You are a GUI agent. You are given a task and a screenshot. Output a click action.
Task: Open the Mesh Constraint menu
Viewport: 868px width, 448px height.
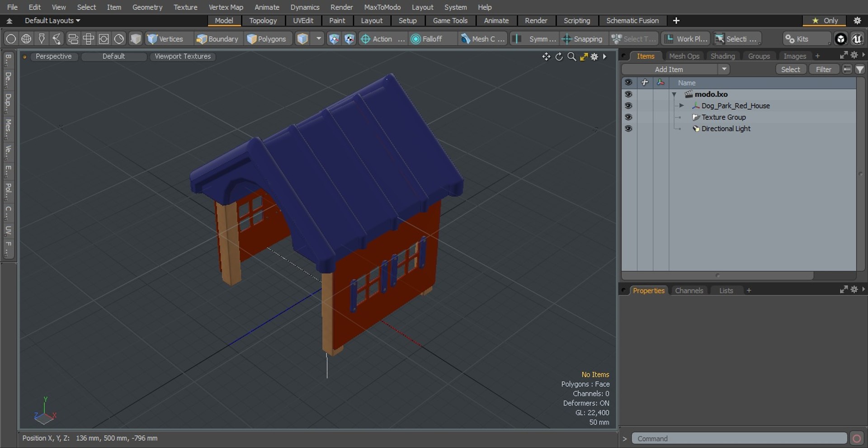[x=482, y=39]
